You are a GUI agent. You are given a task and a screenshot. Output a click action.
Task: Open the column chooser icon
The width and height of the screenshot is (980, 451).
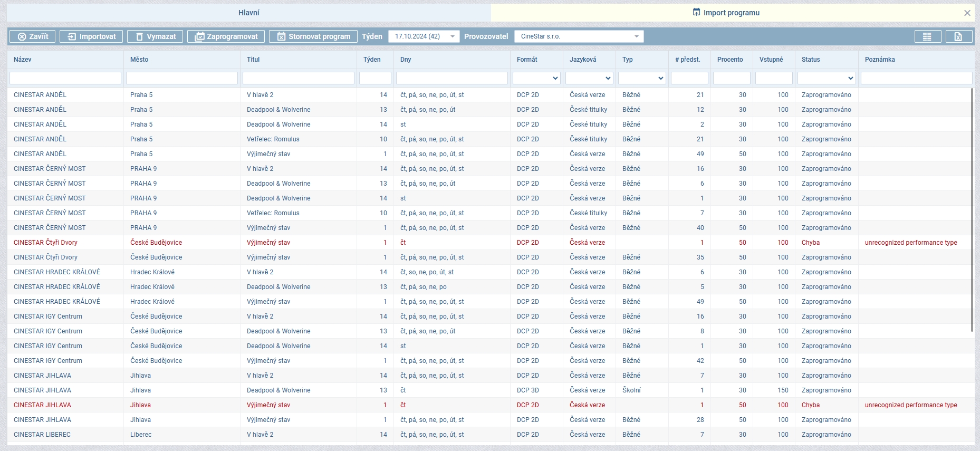[x=927, y=36]
